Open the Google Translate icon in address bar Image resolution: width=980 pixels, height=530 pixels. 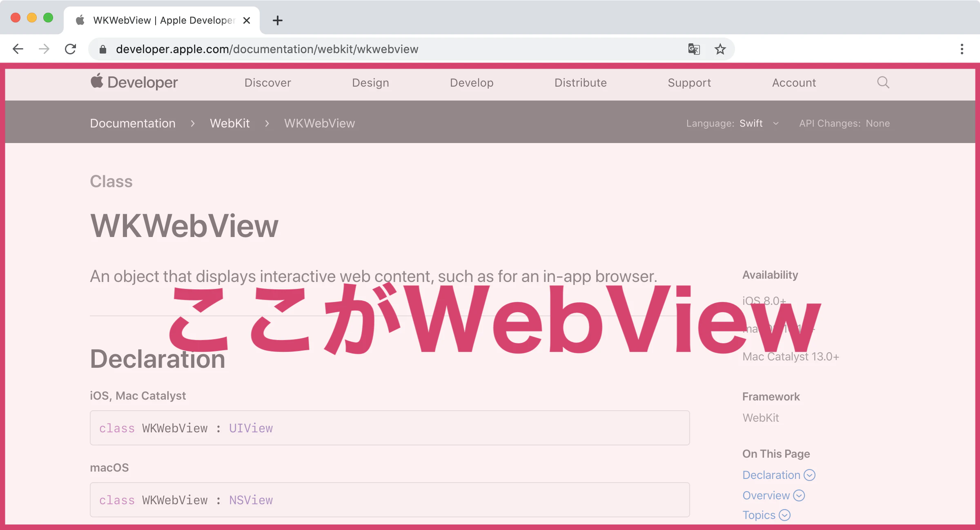pyautogui.click(x=694, y=49)
